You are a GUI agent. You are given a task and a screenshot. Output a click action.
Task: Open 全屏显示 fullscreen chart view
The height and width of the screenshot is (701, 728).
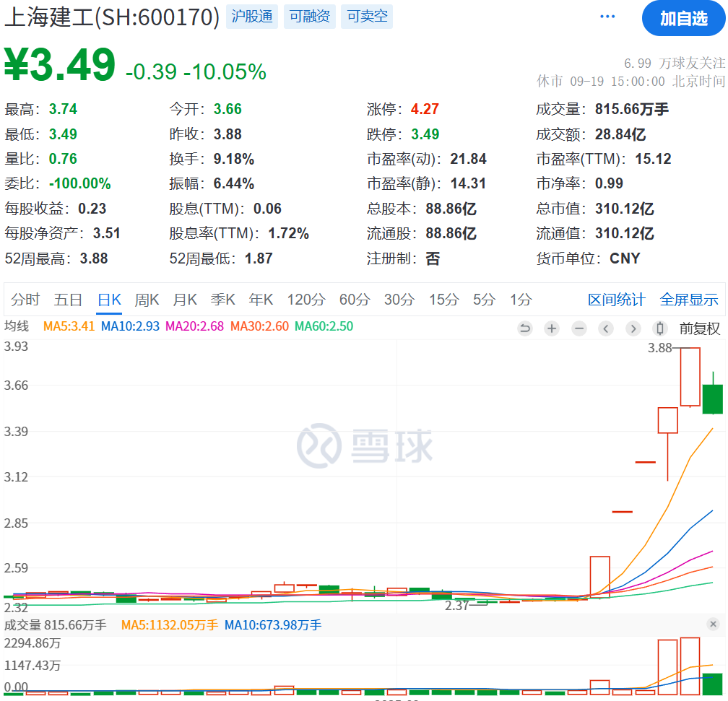689,300
